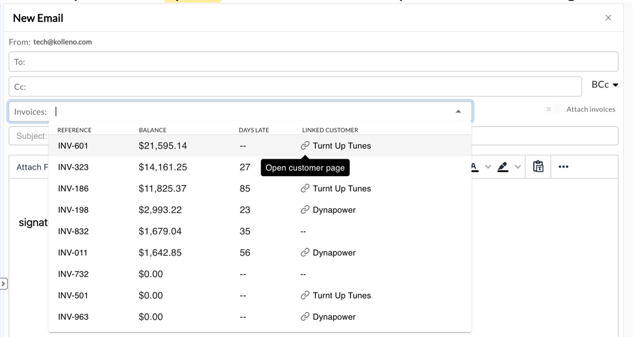
Task: Collapse the Invoices dropdown list
Action: tap(458, 111)
